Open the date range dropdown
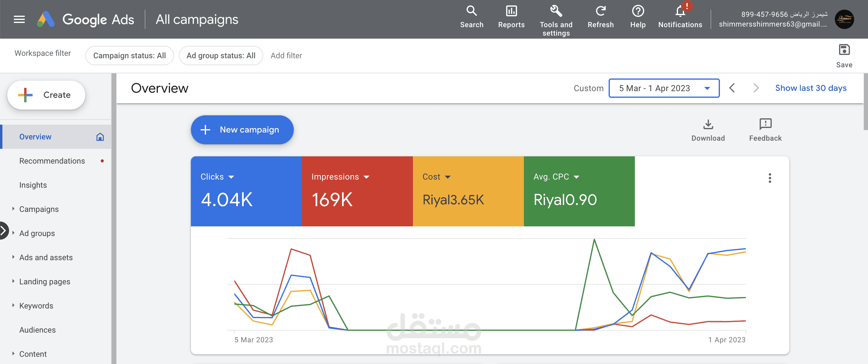 [664, 88]
